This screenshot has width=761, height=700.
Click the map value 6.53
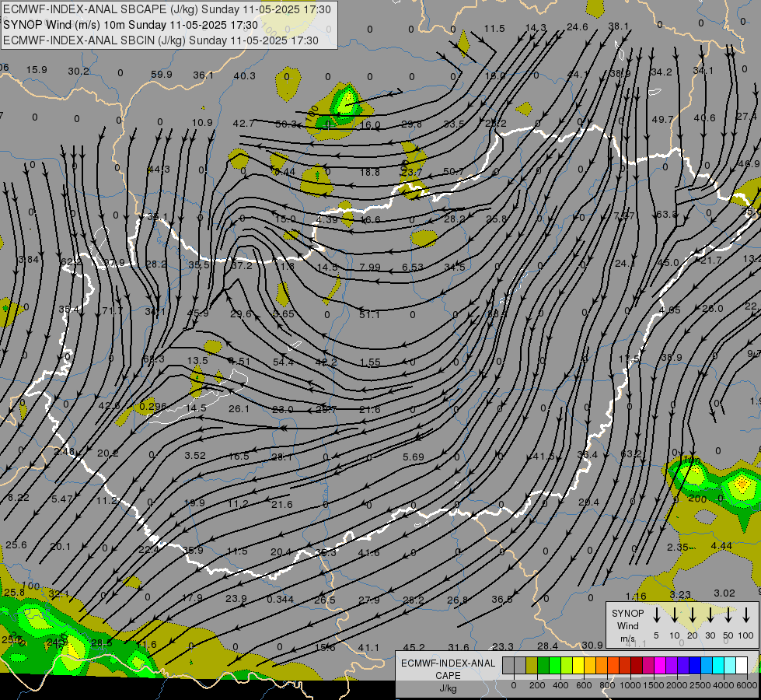413,268
